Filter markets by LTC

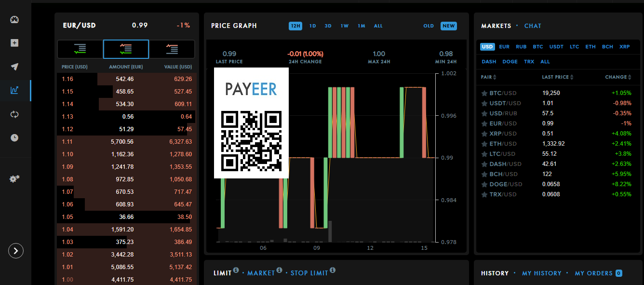click(574, 47)
